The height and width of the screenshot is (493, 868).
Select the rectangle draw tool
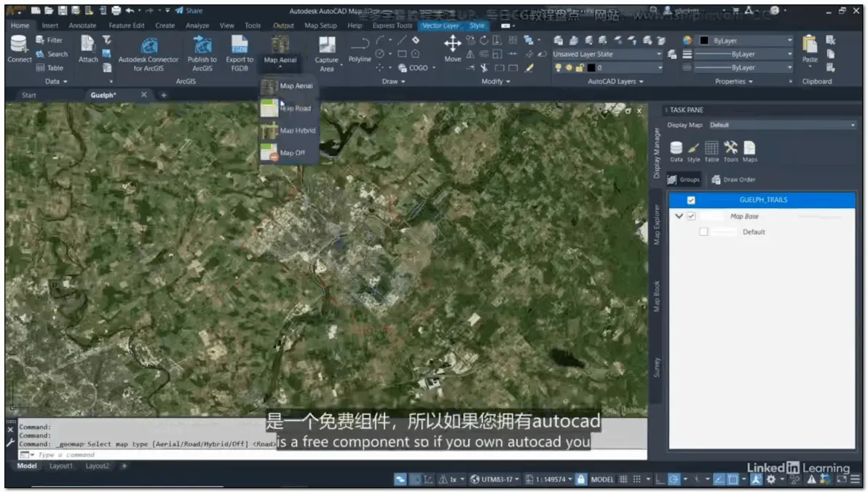(x=402, y=54)
